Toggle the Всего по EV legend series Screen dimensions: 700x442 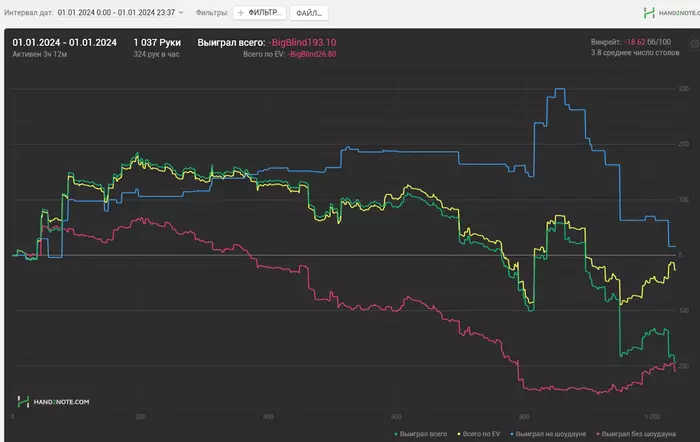coord(479,434)
